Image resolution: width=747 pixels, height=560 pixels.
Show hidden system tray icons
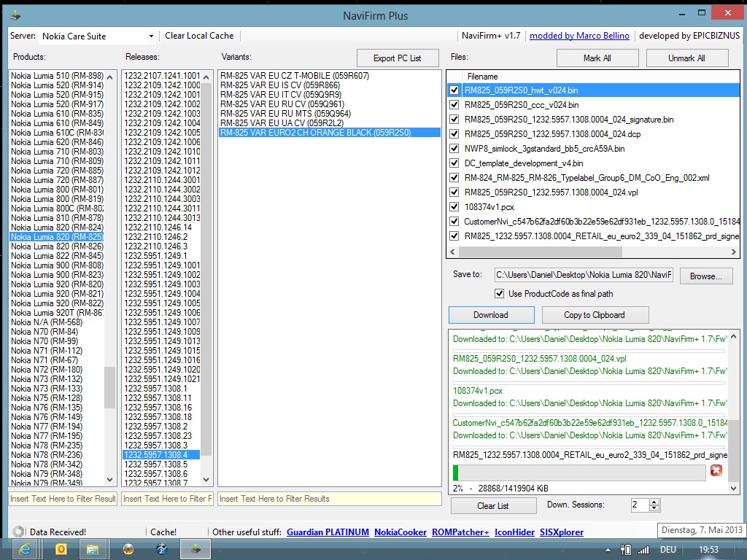tap(608, 550)
